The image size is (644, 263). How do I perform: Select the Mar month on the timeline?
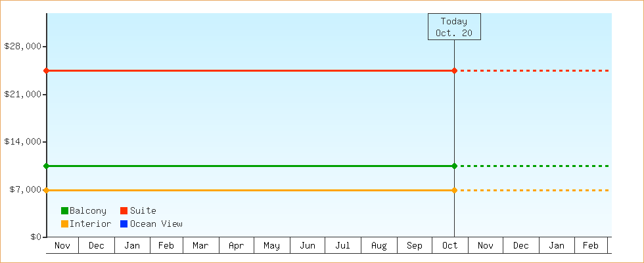point(200,246)
